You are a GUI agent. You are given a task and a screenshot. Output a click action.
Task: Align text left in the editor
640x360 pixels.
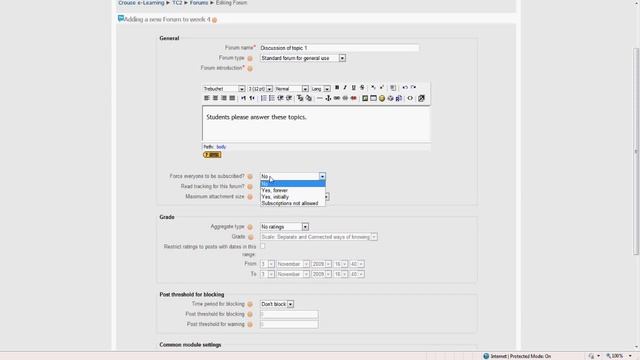[x=207, y=98]
